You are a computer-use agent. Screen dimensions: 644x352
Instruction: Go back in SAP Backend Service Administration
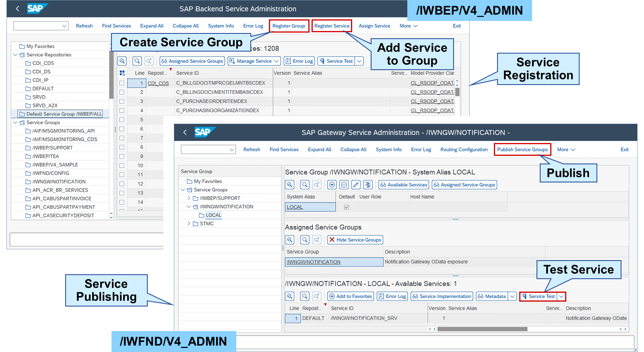[x=17, y=8]
